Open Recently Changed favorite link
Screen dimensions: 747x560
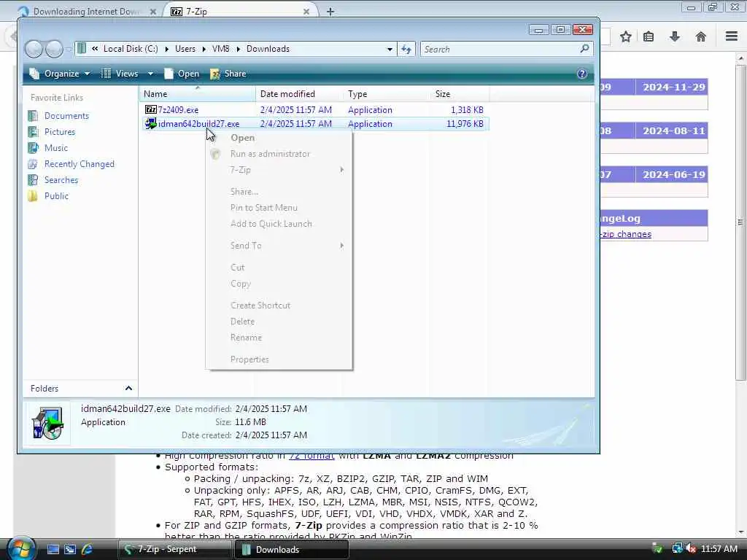point(79,164)
